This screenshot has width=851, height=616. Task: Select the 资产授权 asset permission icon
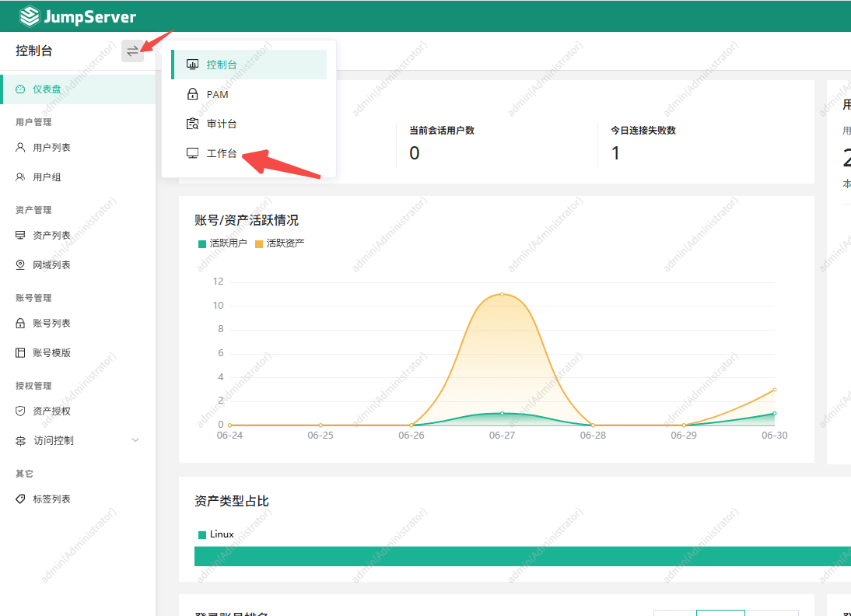click(x=47, y=411)
